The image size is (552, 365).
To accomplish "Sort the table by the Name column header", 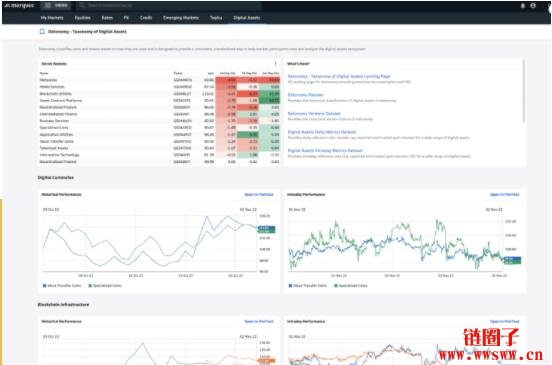I will [44, 73].
